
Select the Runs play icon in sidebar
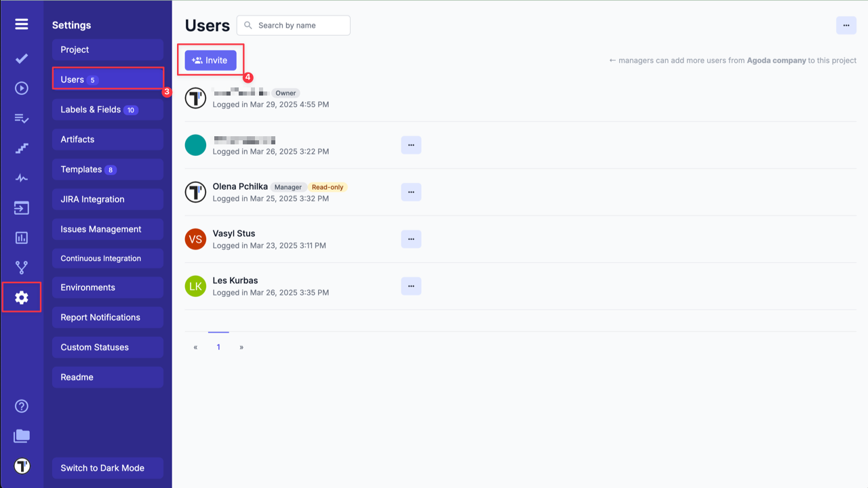21,87
